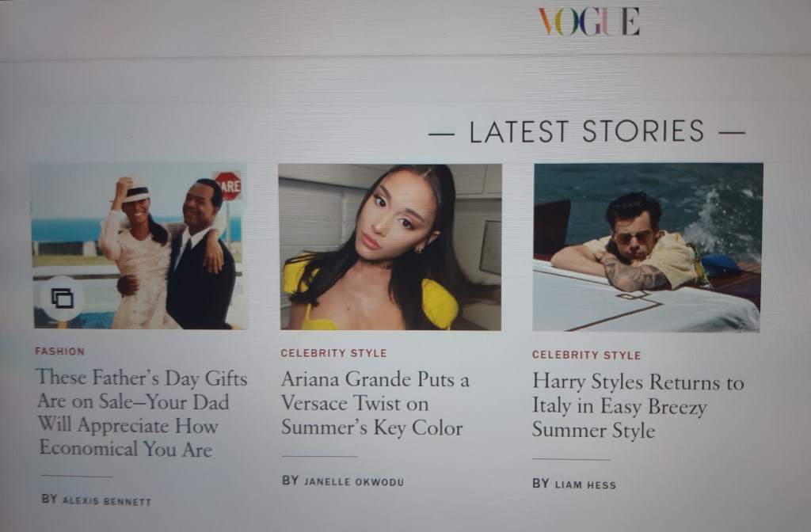
Task: Open the Father's Day couple photo thumbnail
Action: 139,247
